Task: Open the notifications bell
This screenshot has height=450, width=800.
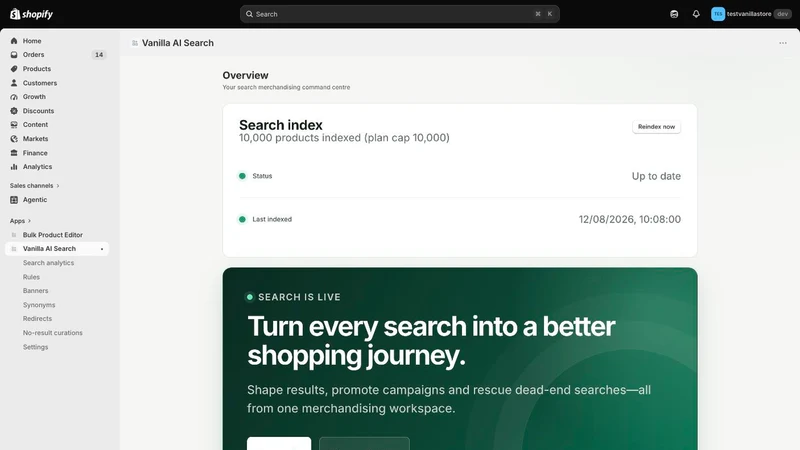Action: point(696,14)
